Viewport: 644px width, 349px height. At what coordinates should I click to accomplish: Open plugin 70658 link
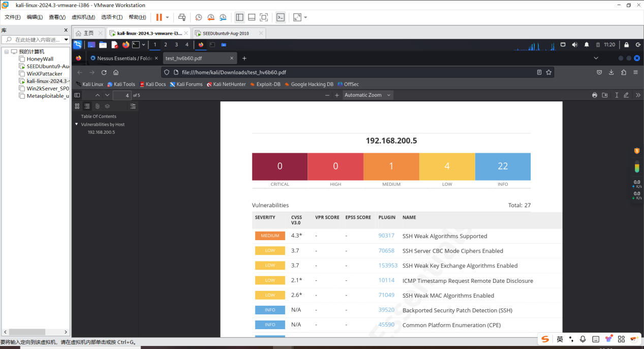(386, 250)
